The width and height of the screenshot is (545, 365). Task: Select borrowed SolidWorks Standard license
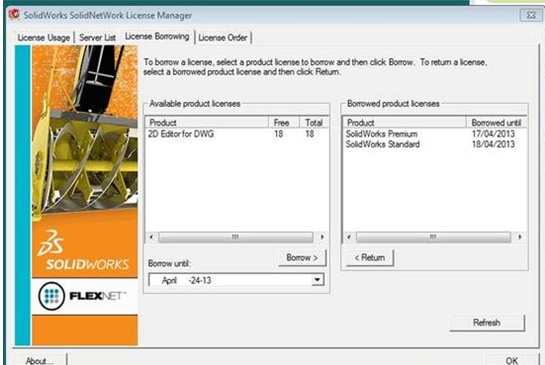[434, 144]
